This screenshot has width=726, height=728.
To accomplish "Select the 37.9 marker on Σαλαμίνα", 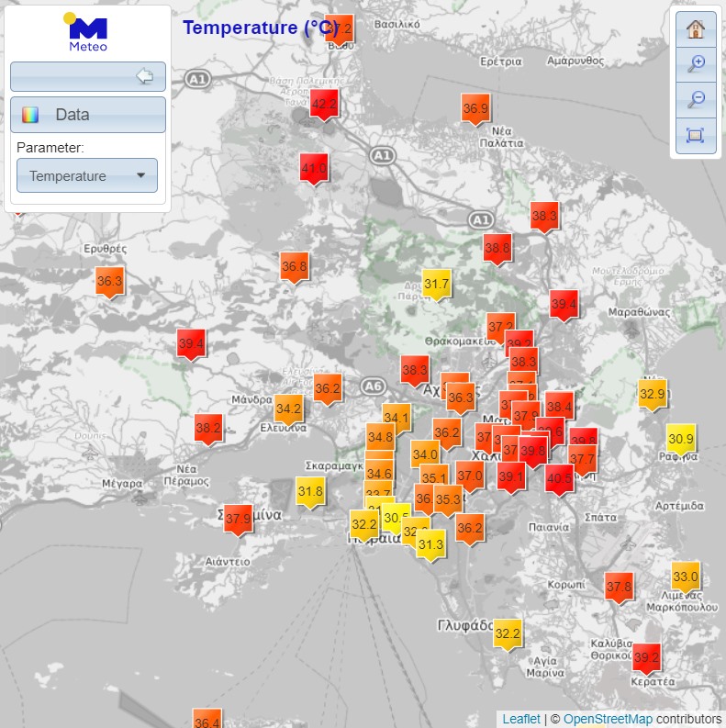I will point(238,521).
